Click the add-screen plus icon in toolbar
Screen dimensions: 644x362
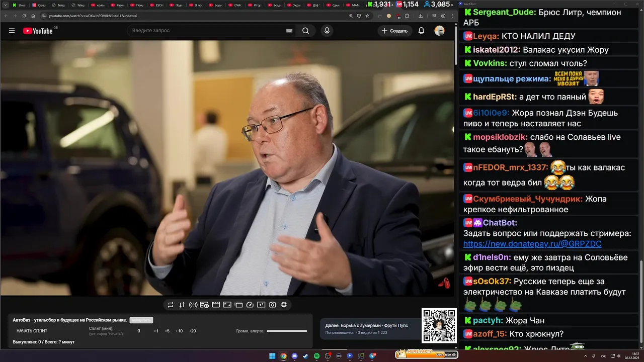tap(261, 305)
